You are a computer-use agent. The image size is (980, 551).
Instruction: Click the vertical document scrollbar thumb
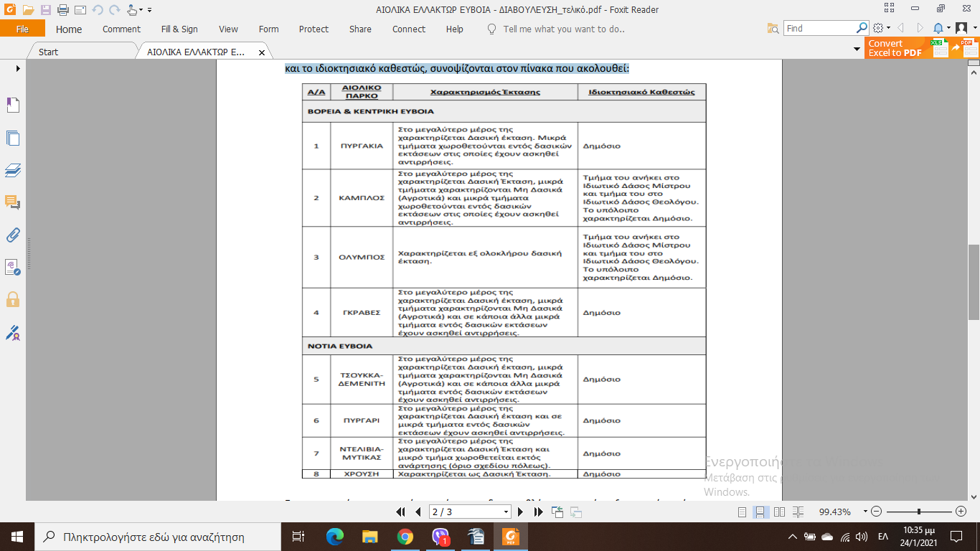tap(974, 282)
